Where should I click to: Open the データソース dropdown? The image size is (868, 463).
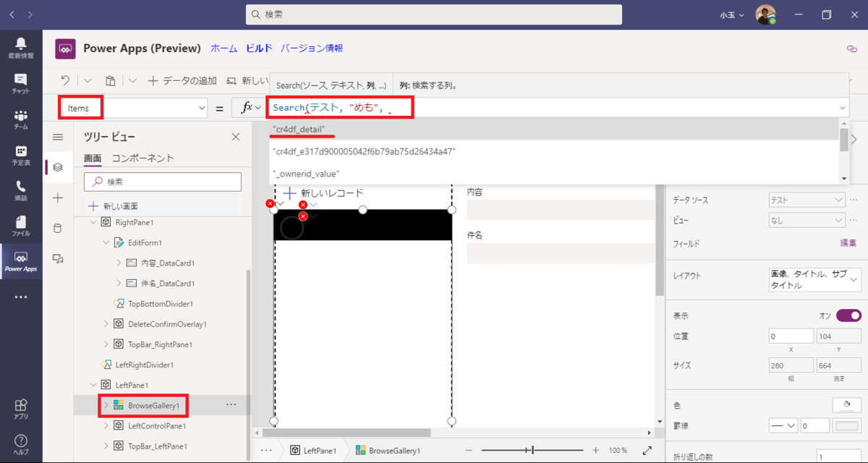pos(806,200)
